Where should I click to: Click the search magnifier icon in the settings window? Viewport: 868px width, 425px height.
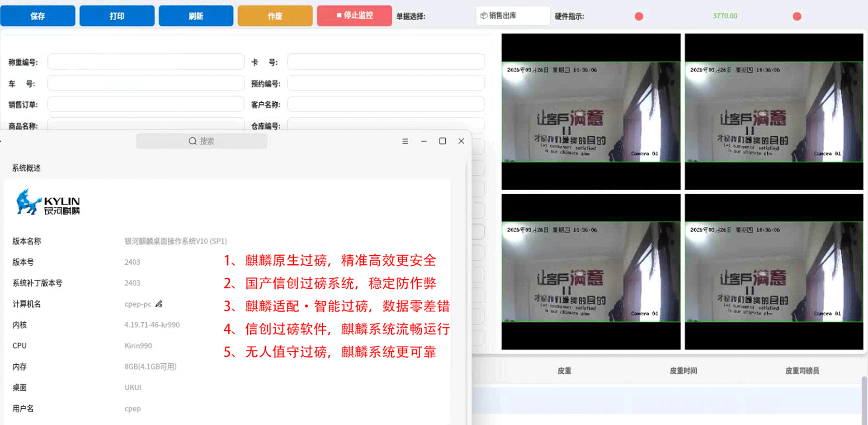[193, 141]
